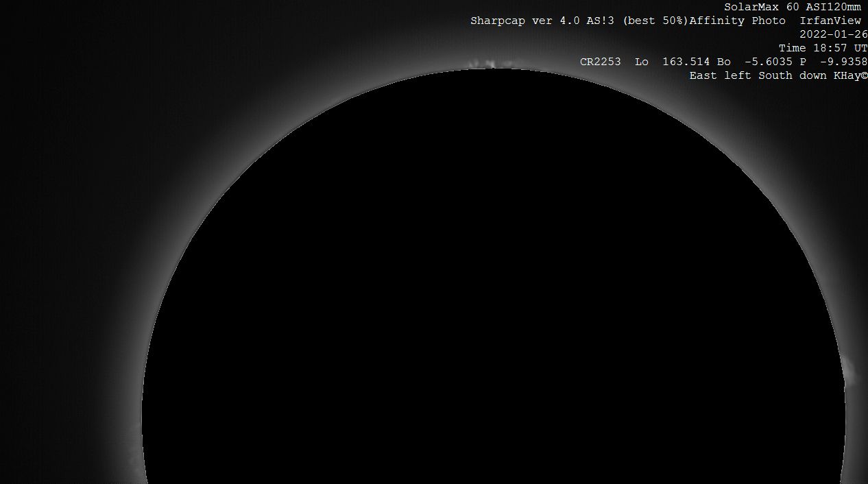Click the IrfanView text
Screen dimensions: 868x484
(x=830, y=21)
